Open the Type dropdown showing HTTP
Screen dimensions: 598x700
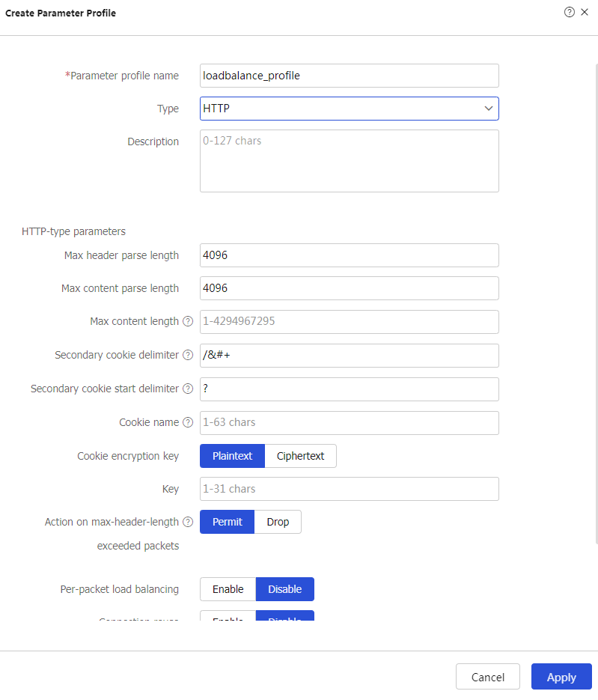point(349,109)
